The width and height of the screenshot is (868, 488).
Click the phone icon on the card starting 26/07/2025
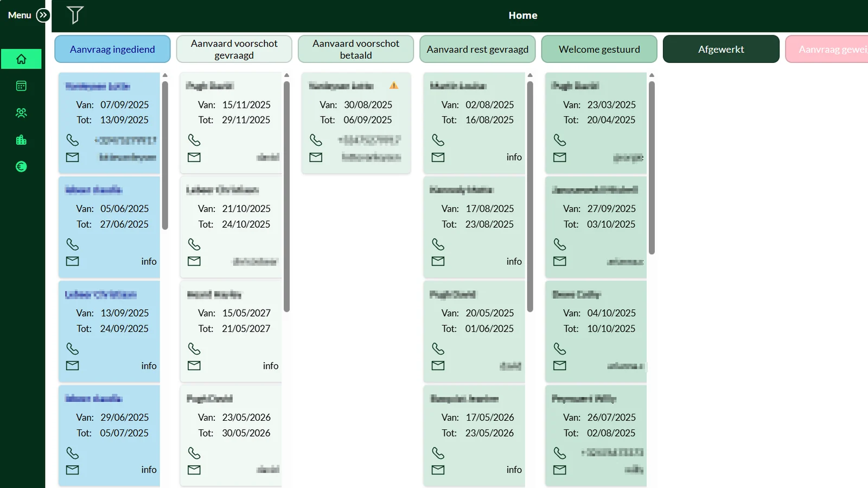tap(559, 453)
